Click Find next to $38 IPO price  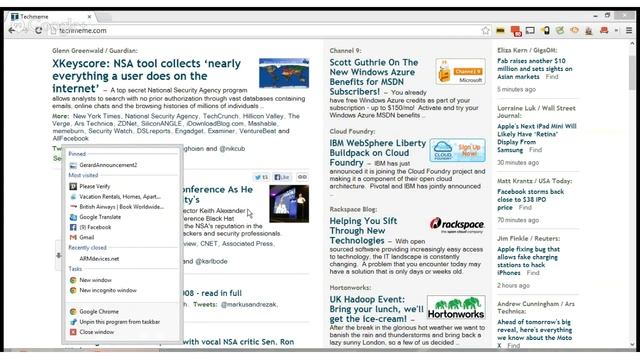click(525, 207)
